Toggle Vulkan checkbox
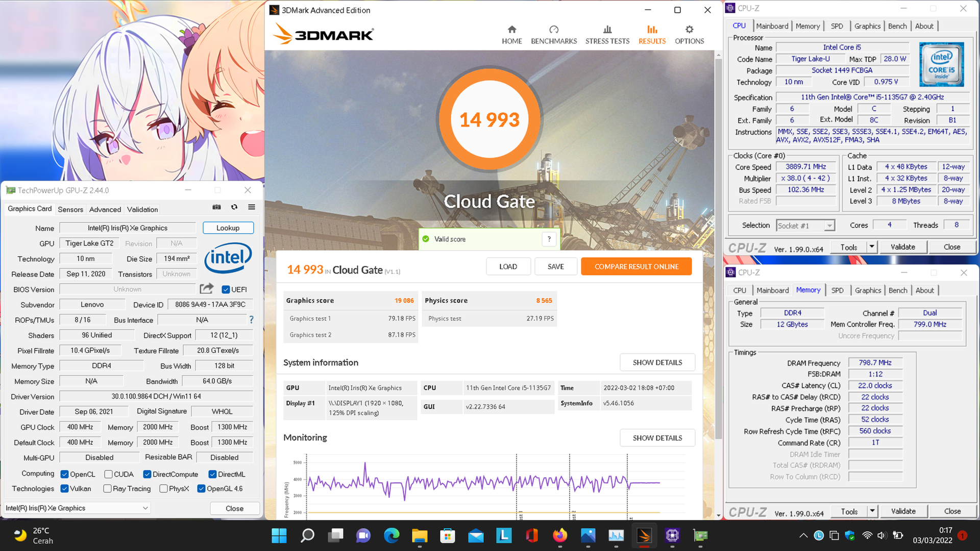The image size is (980, 551). [64, 488]
